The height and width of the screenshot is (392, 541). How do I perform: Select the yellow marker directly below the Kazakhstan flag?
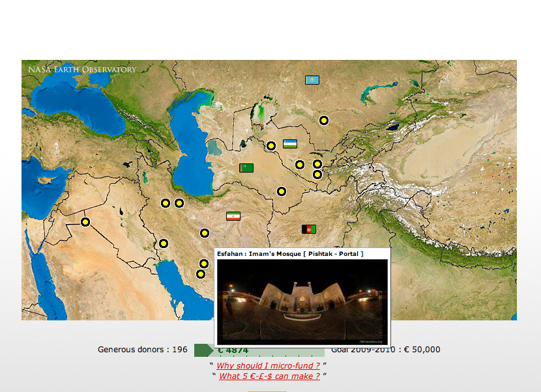pos(323,120)
